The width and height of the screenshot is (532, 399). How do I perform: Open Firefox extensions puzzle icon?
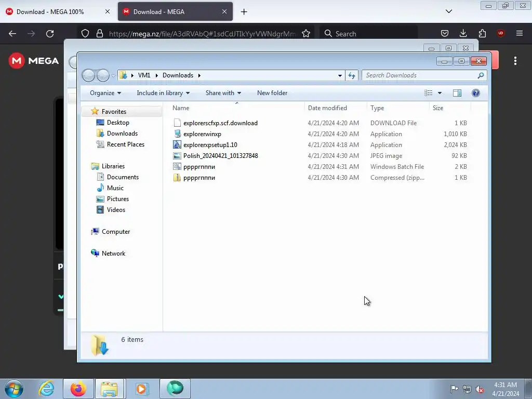(x=482, y=33)
